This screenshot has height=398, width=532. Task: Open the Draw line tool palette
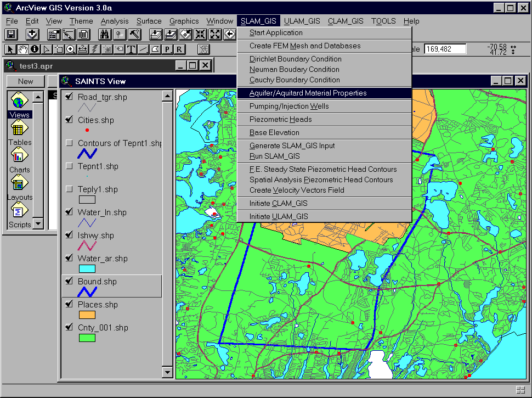click(143, 49)
